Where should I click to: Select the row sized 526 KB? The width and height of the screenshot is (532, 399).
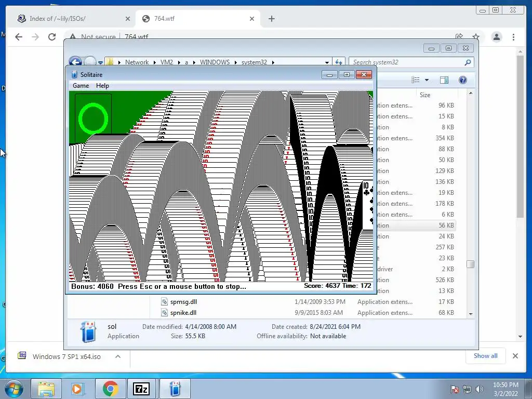click(416, 280)
